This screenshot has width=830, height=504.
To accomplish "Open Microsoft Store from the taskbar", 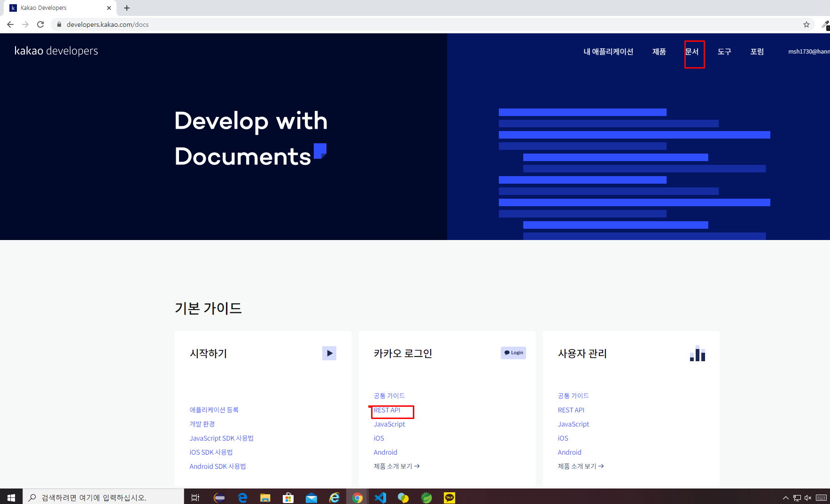I will click(288, 497).
